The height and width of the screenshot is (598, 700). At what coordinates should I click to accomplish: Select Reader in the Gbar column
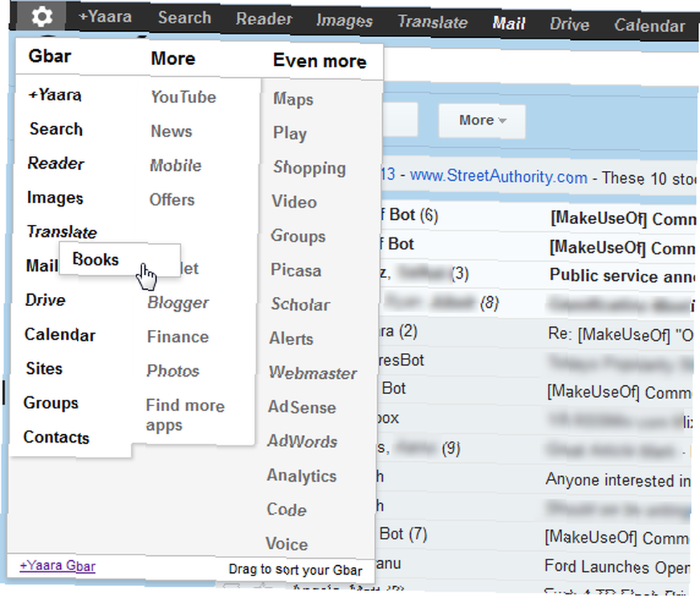click(x=56, y=163)
